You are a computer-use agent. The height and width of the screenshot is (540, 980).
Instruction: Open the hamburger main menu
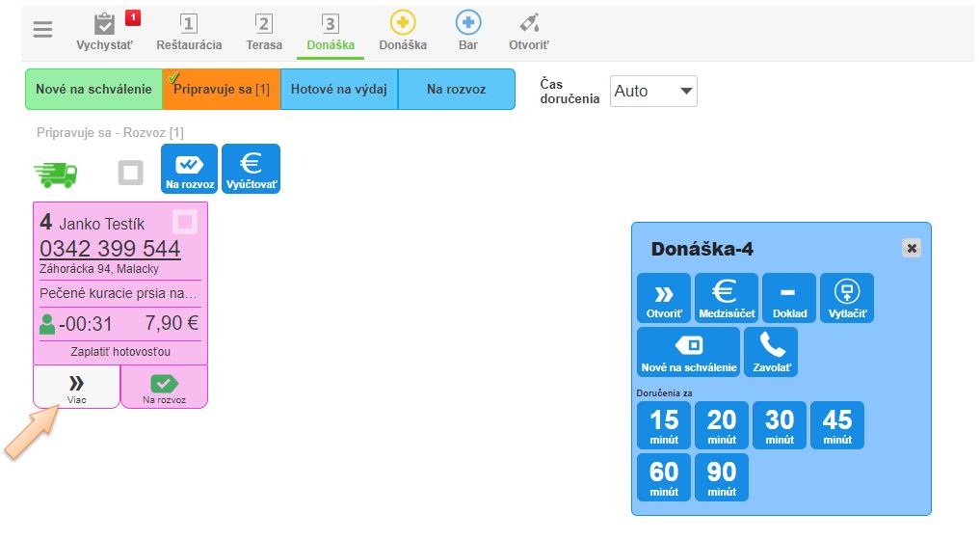pyautogui.click(x=42, y=29)
